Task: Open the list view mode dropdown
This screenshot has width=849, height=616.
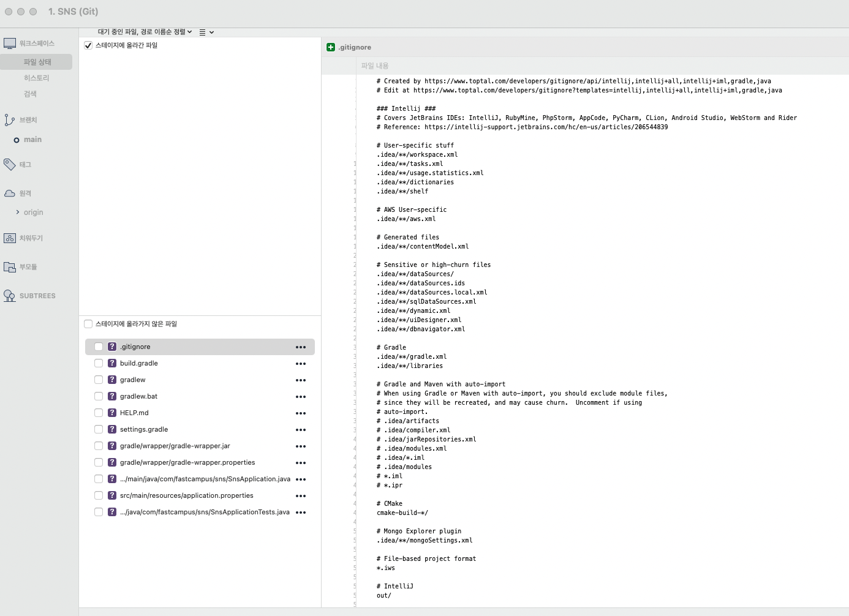Action: [x=206, y=32]
